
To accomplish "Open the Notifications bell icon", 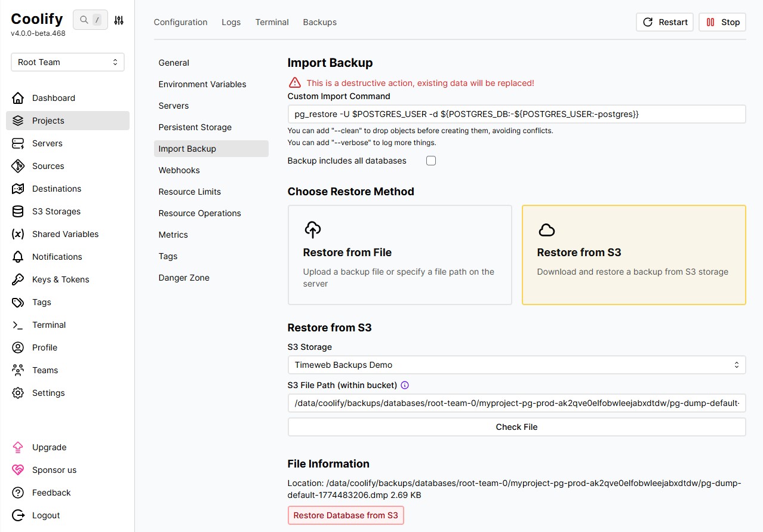I will tap(18, 257).
